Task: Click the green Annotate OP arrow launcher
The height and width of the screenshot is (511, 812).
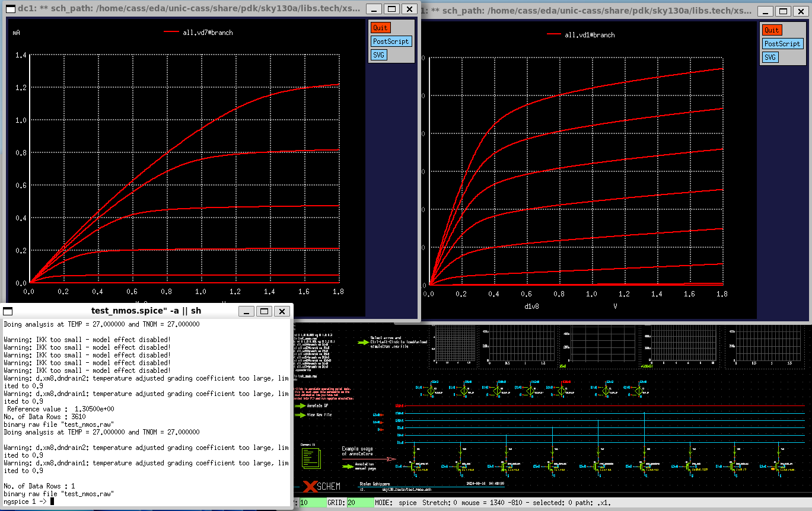Action: click(300, 406)
